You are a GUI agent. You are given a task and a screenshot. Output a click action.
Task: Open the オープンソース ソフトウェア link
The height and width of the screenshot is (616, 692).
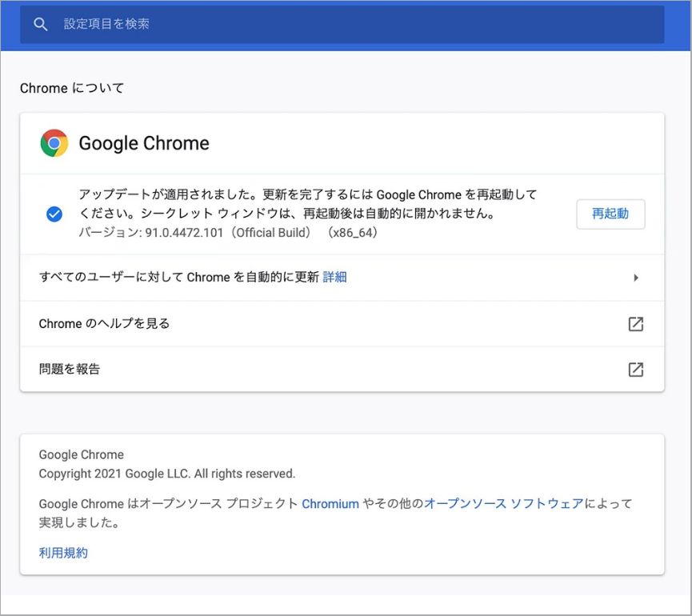(x=504, y=503)
